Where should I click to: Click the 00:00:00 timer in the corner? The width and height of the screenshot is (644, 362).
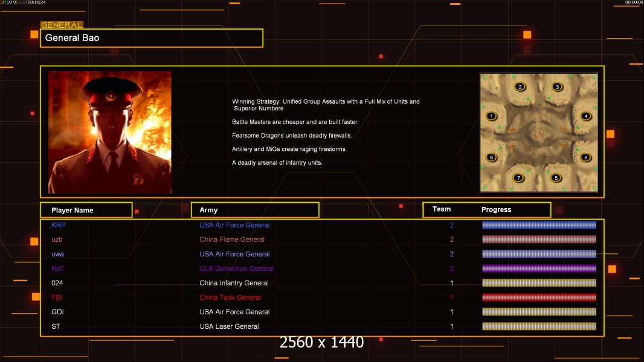point(634,2)
